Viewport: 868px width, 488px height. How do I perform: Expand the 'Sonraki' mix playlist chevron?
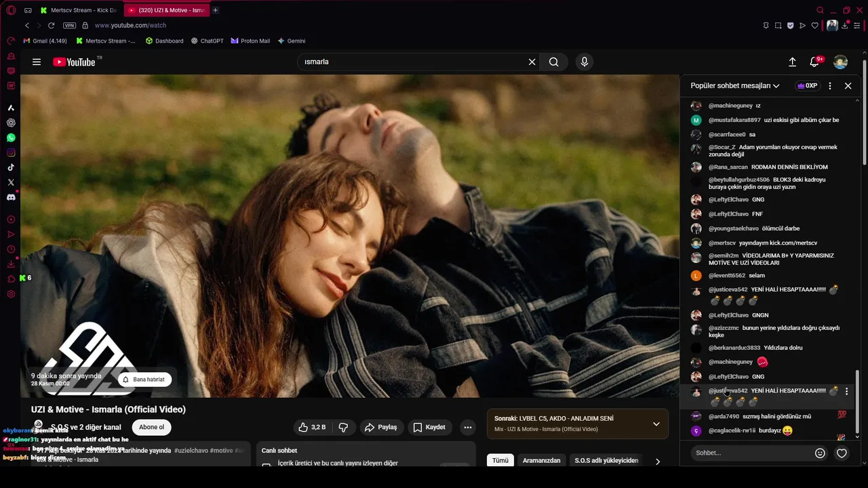tap(656, 424)
